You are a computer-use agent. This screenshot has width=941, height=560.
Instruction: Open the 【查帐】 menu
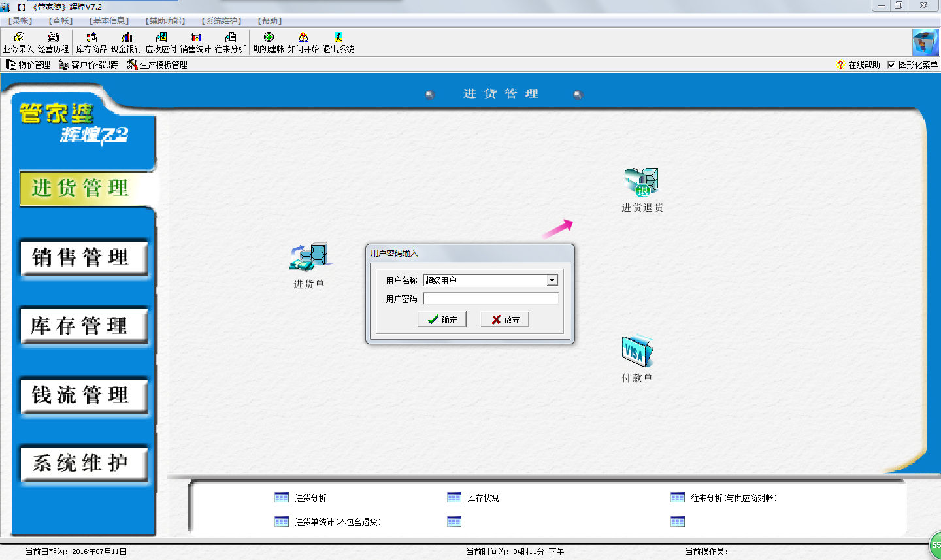pos(61,21)
